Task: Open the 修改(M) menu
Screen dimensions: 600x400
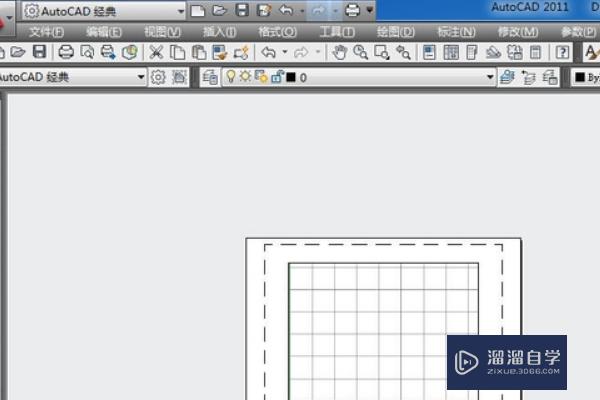Action: pos(518,32)
